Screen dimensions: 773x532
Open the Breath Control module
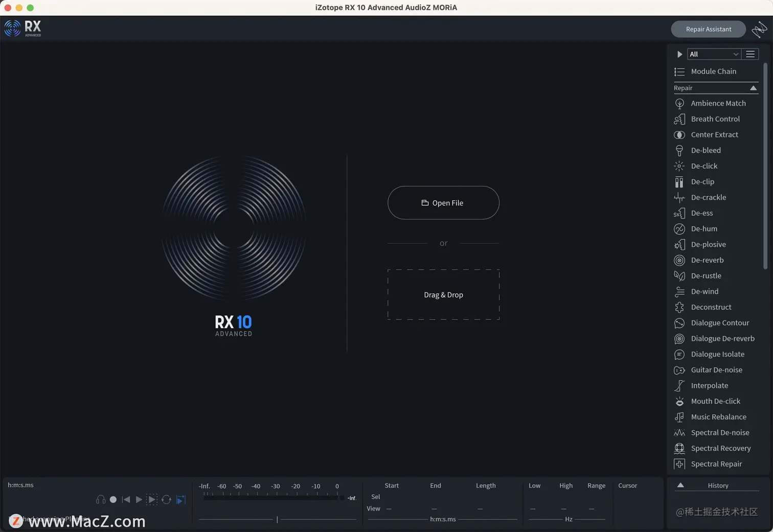point(707,119)
